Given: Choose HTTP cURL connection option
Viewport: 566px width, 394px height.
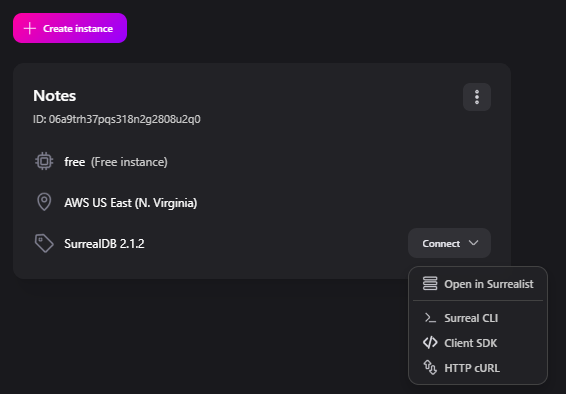Looking at the screenshot, I should (478, 368).
